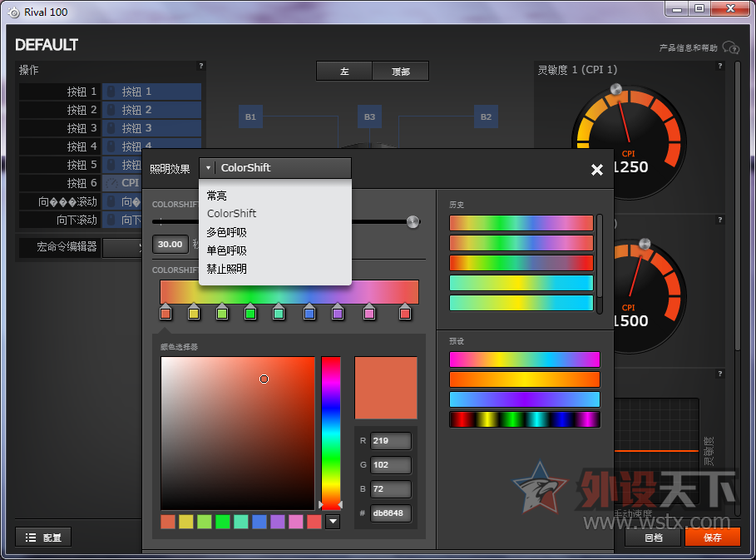Click the ColorShift speed slider handle
This screenshot has height=560, width=756.
click(x=413, y=221)
